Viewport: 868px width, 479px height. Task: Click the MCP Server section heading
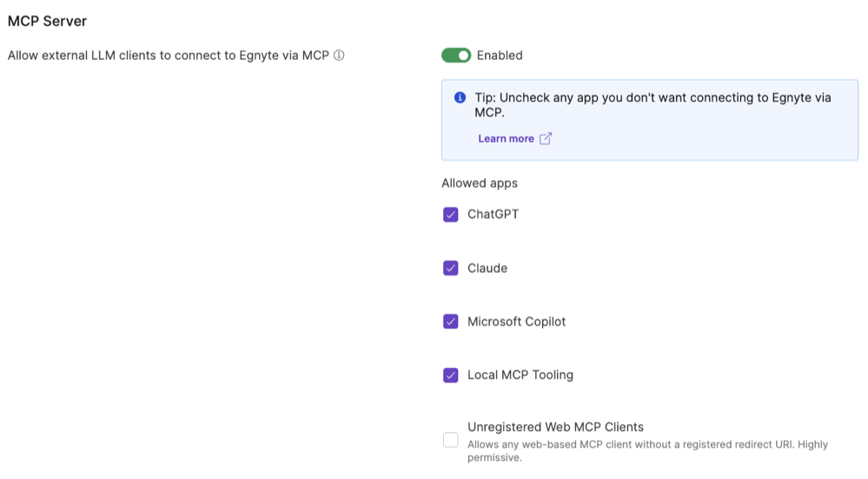[47, 21]
